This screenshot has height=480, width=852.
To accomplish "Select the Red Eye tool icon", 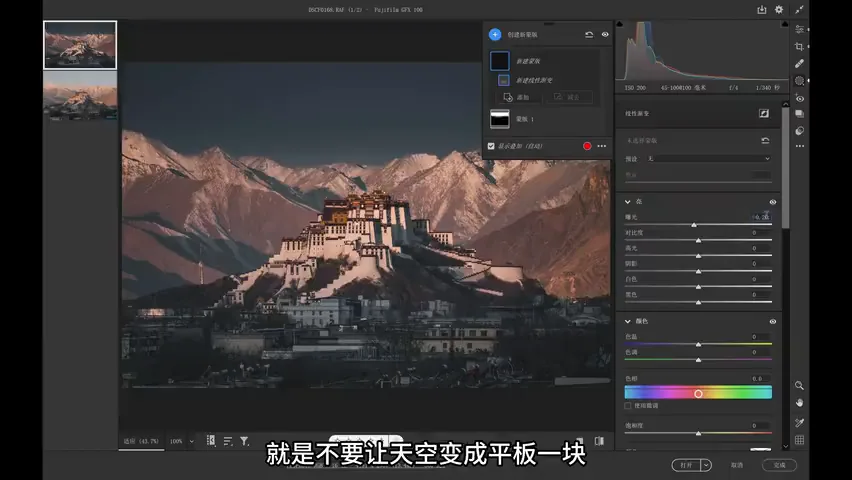I will (799, 98).
